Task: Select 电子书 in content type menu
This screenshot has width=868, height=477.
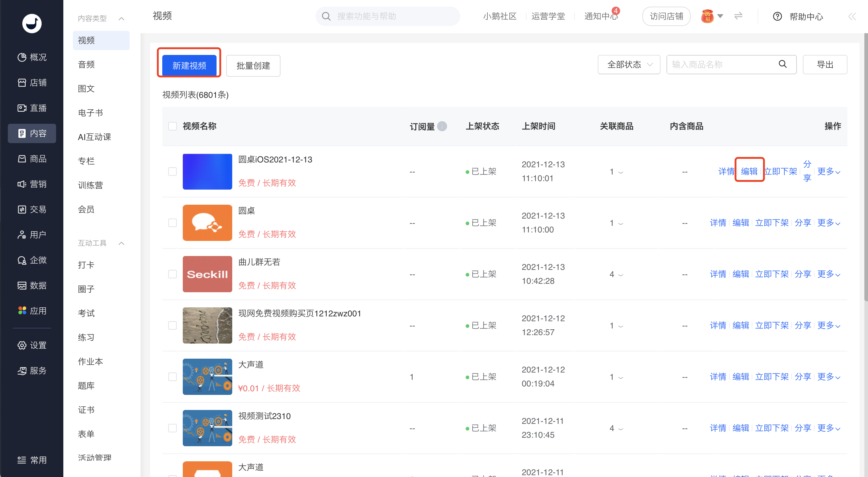Action: (90, 113)
